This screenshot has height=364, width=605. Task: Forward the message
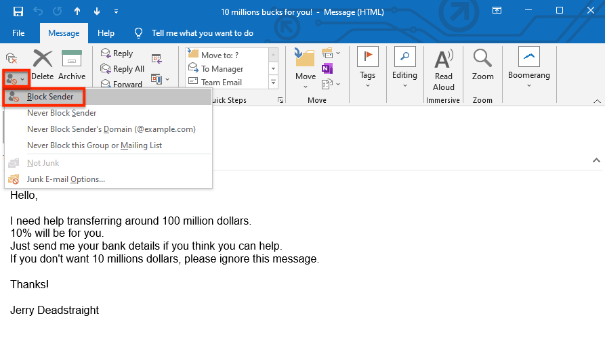[x=121, y=84]
